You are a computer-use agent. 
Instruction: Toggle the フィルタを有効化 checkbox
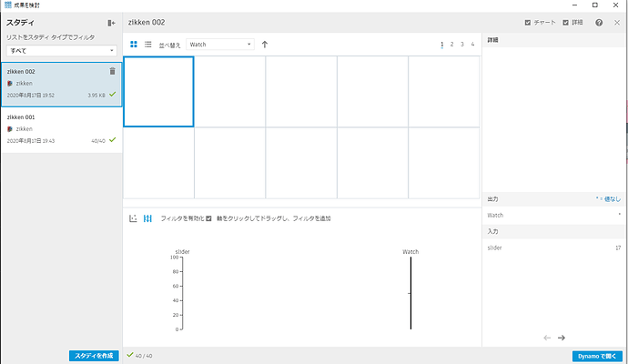pyautogui.click(x=208, y=218)
